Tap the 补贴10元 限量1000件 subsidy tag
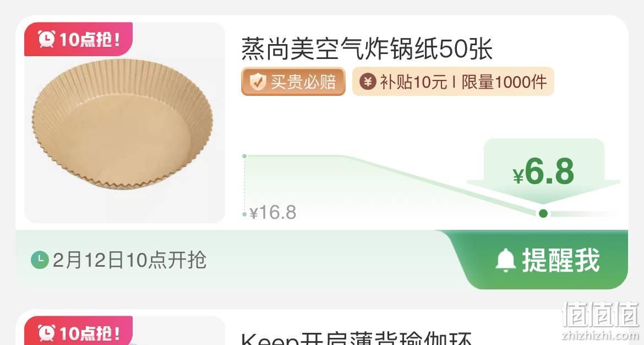 (453, 82)
